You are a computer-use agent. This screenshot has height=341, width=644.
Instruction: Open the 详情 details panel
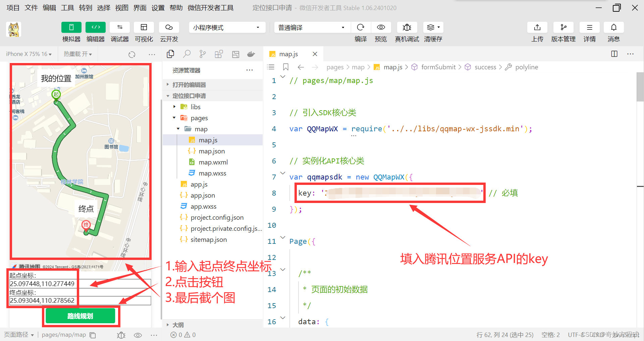(x=590, y=27)
